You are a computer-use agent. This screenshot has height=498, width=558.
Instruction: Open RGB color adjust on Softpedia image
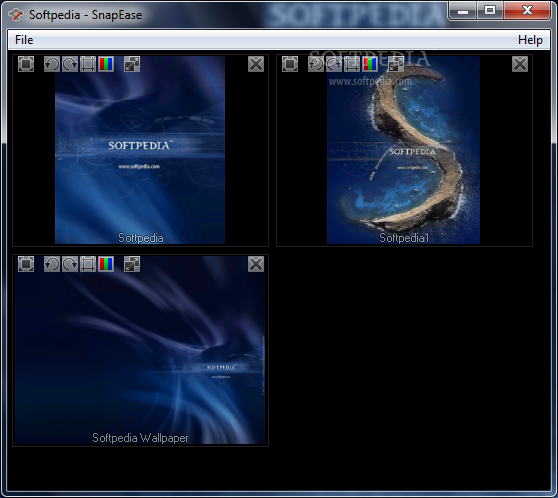(x=106, y=64)
